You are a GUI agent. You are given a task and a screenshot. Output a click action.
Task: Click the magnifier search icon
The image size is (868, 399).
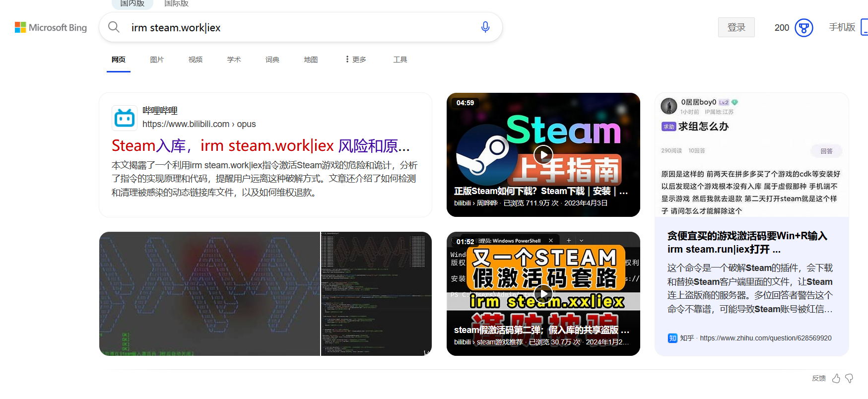pyautogui.click(x=114, y=27)
